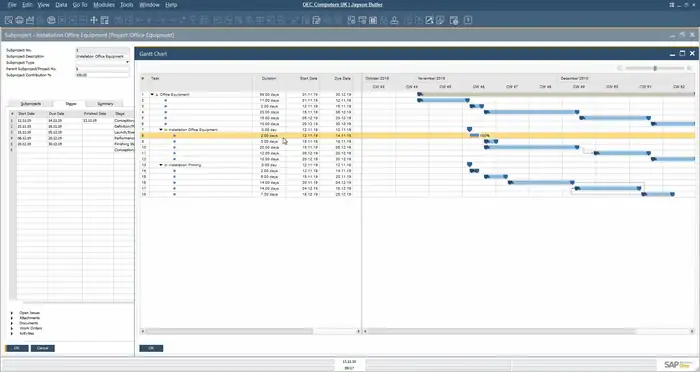
Task: Open the Data menu
Action: pos(61,4)
